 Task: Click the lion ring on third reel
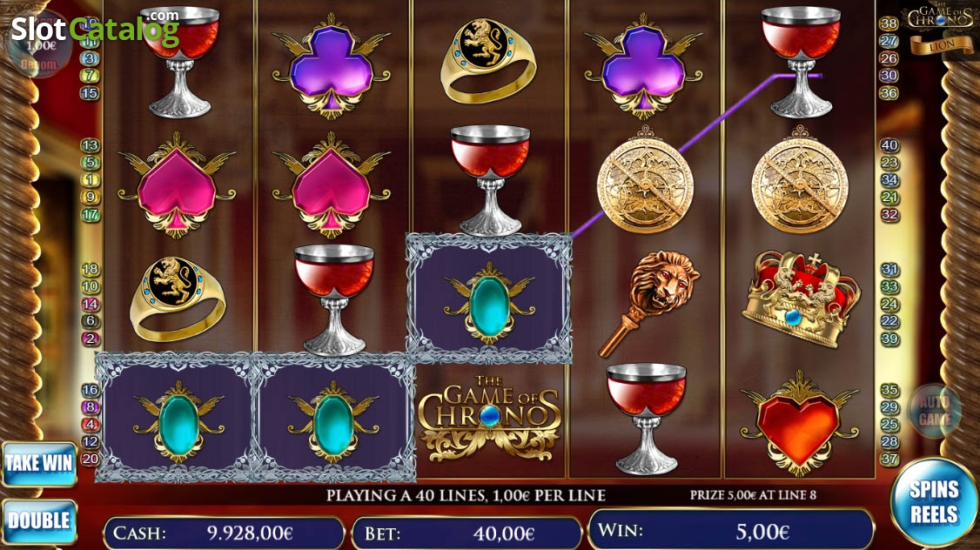(489, 60)
